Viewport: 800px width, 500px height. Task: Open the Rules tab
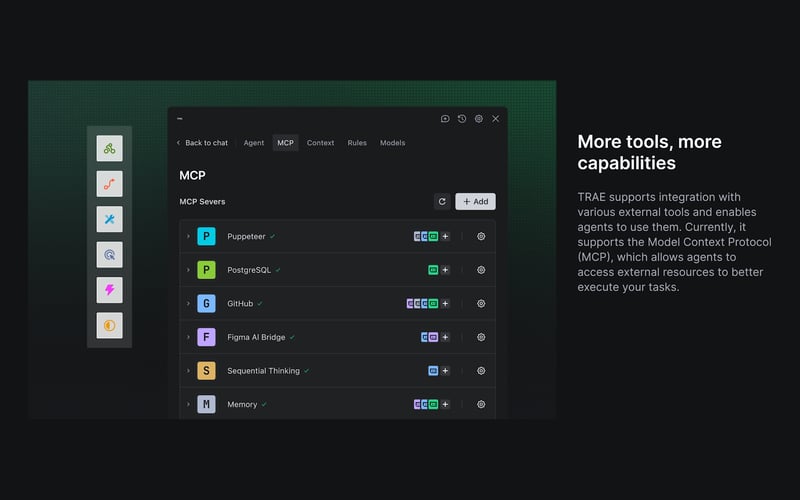click(357, 143)
